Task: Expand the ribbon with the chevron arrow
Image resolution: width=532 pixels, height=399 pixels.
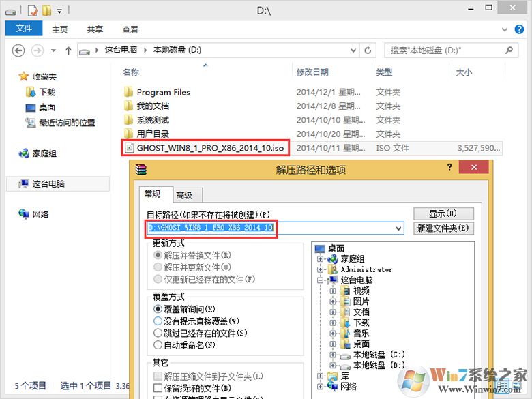Action: [505, 29]
